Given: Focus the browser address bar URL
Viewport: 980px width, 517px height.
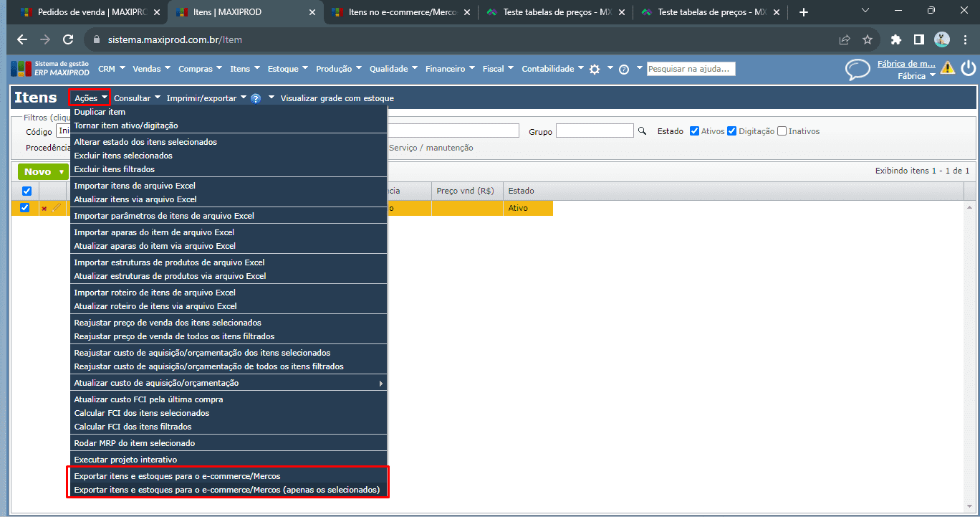Looking at the screenshot, I should (x=176, y=39).
